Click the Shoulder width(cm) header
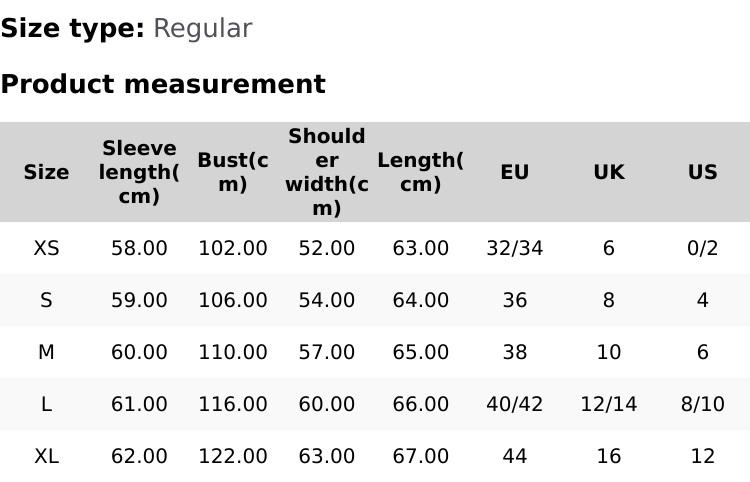The height and width of the screenshot is (482, 750). (x=327, y=172)
